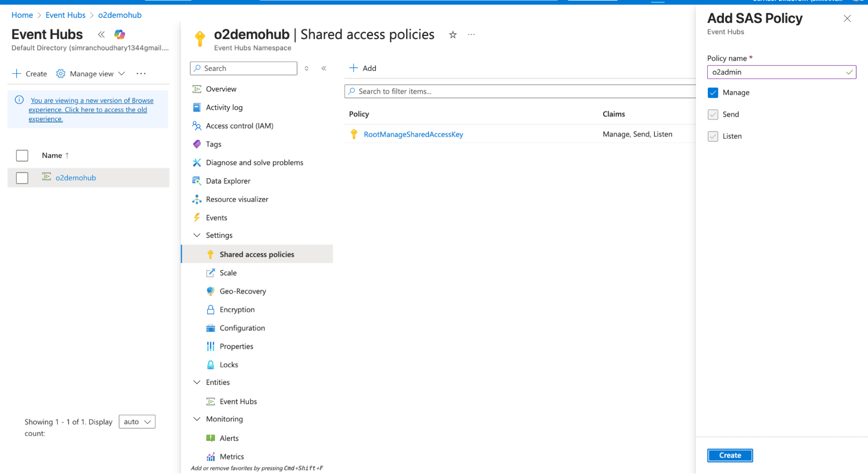This screenshot has width=868, height=474.
Task: Open the Activity log icon in the sidebar
Action: (x=224, y=107)
